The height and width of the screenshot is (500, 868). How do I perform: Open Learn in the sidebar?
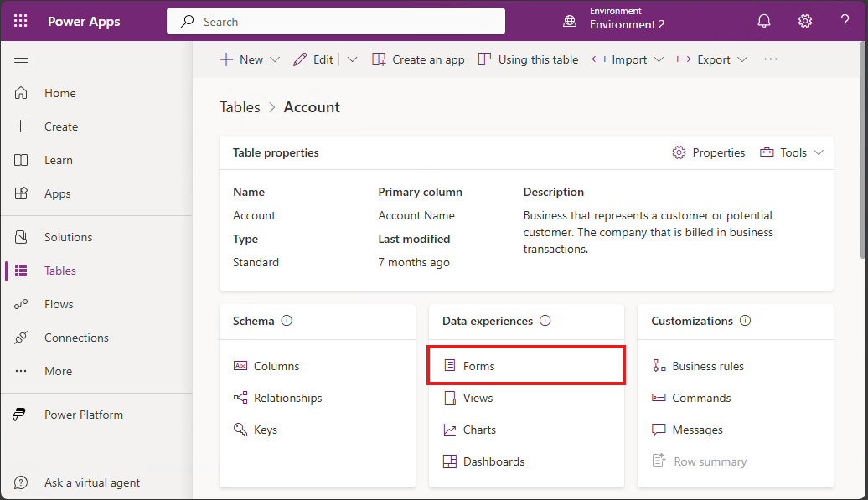pyautogui.click(x=58, y=161)
